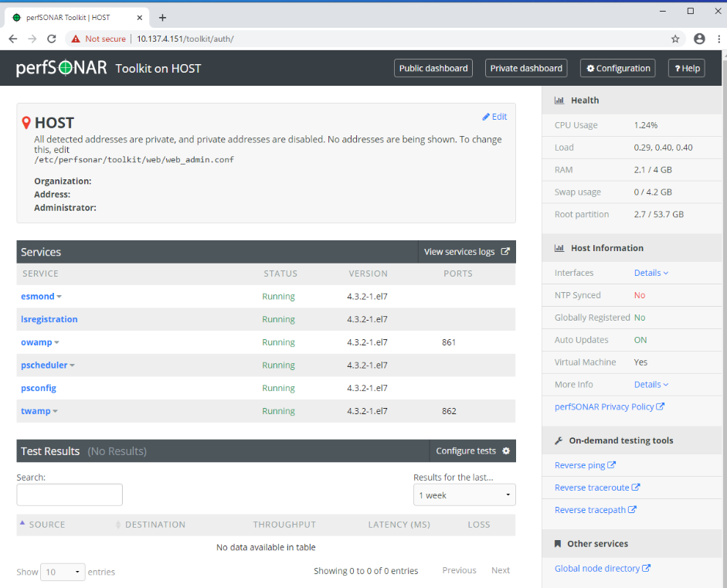727x588 pixels.
Task: Reload the page with the refresh icon
Action: [x=52, y=39]
